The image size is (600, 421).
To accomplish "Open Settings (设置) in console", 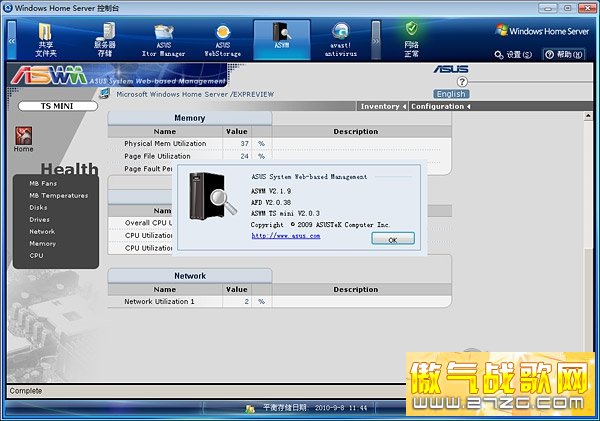I will point(513,55).
